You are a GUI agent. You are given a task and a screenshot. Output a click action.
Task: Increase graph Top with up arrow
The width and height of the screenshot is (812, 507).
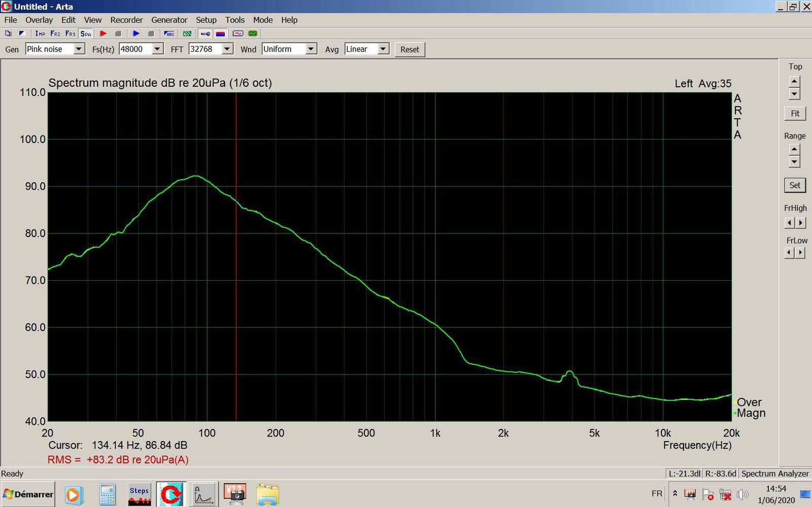click(794, 82)
